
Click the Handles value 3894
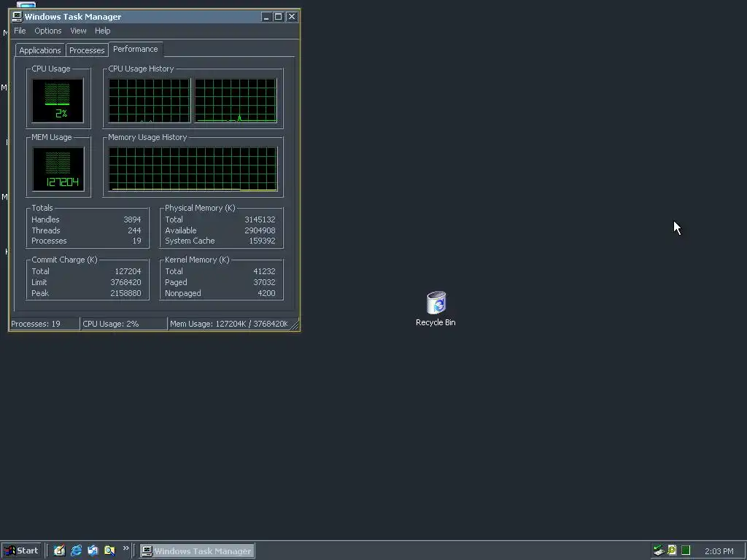pyautogui.click(x=132, y=219)
